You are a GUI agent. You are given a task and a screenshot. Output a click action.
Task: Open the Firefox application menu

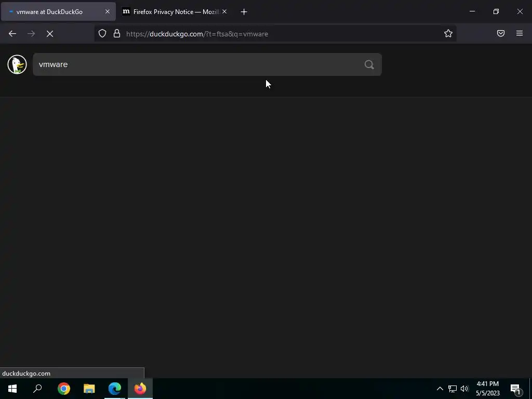[520, 33]
